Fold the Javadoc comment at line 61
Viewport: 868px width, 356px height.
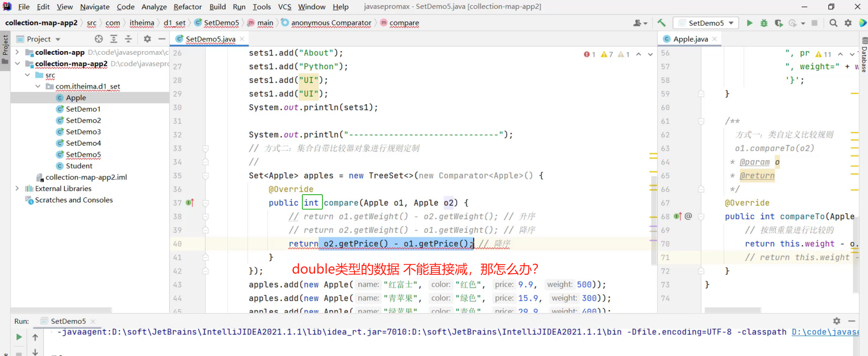(x=701, y=121)
